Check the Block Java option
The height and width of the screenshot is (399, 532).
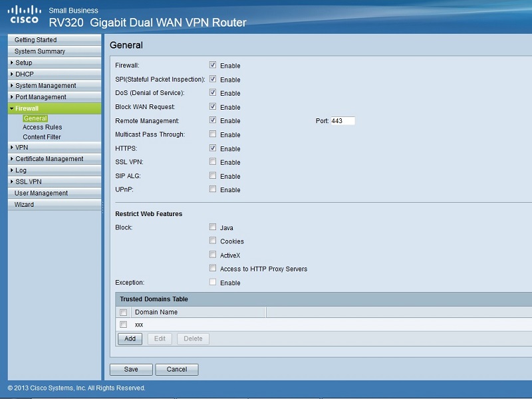click(213, 227)
